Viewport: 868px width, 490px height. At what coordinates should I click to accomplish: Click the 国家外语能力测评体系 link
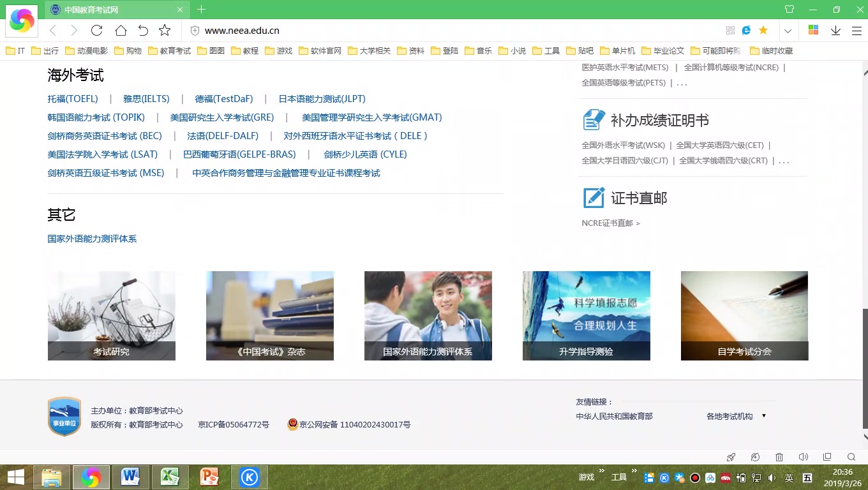[x=91, y=238]
